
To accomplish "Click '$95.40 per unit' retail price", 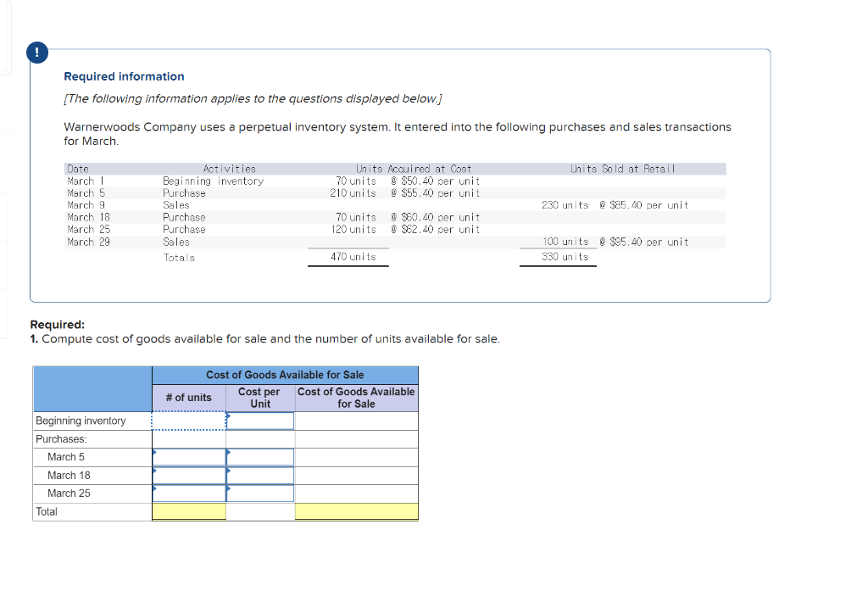I will (648, 242).
